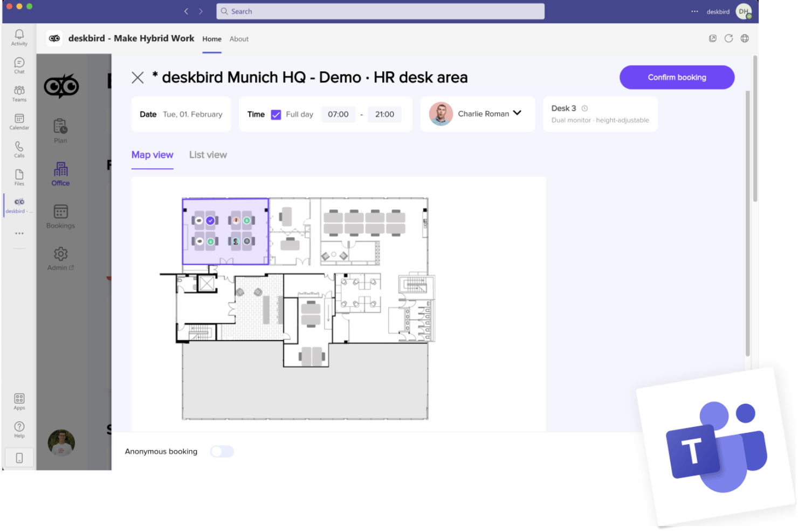Go back with the left navigation arrow
This screenshot has width=798, height=532.
pyautogui.click(x=186, y=11)
